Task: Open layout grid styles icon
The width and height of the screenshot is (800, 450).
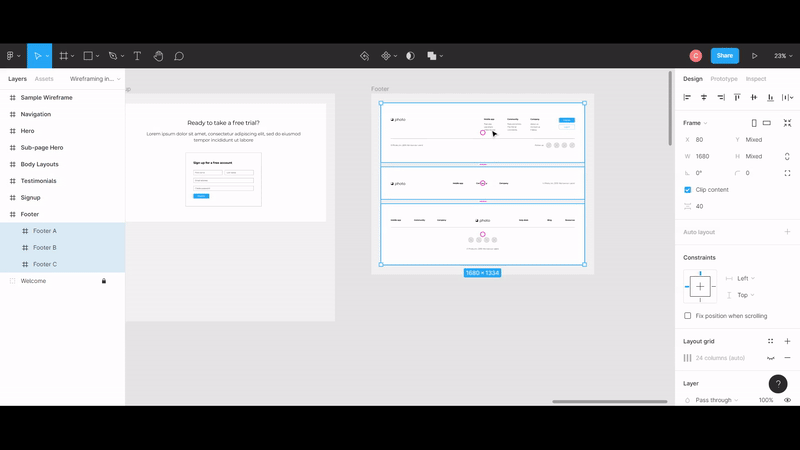Action: pos(770,341)
